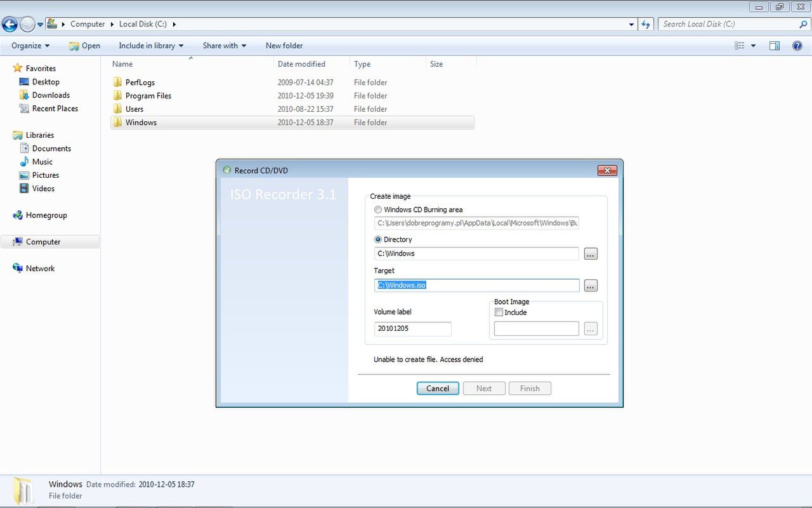Browse for Target file with ... button
The height and width of the screenshot is (508, 812).
(x=591, y=286)
